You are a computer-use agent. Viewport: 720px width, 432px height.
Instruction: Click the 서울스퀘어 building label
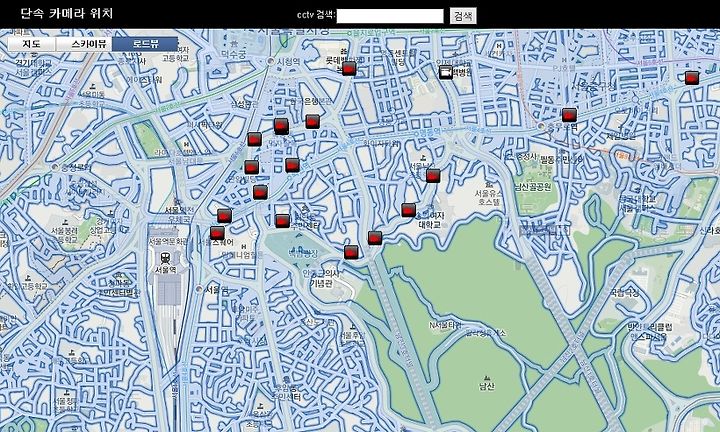[217, 242]
